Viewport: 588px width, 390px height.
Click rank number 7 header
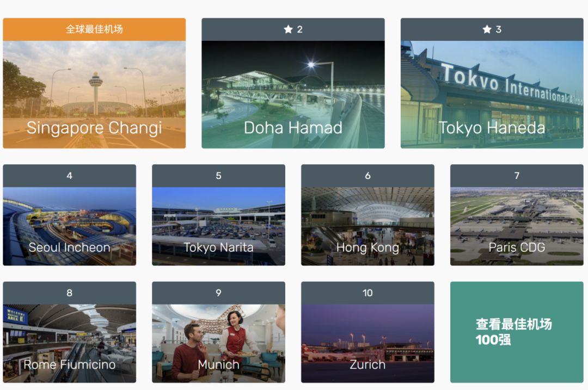[517, 176]
